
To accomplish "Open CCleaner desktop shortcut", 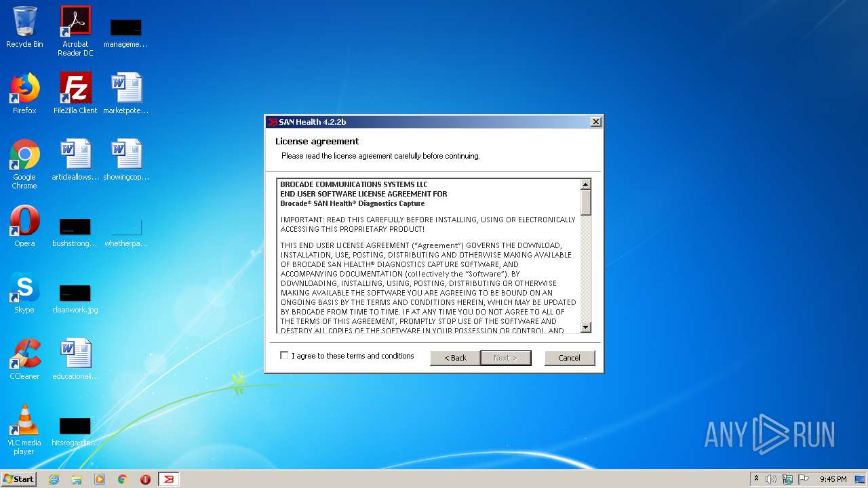I will pyautogui.click(x=24, y=359).
